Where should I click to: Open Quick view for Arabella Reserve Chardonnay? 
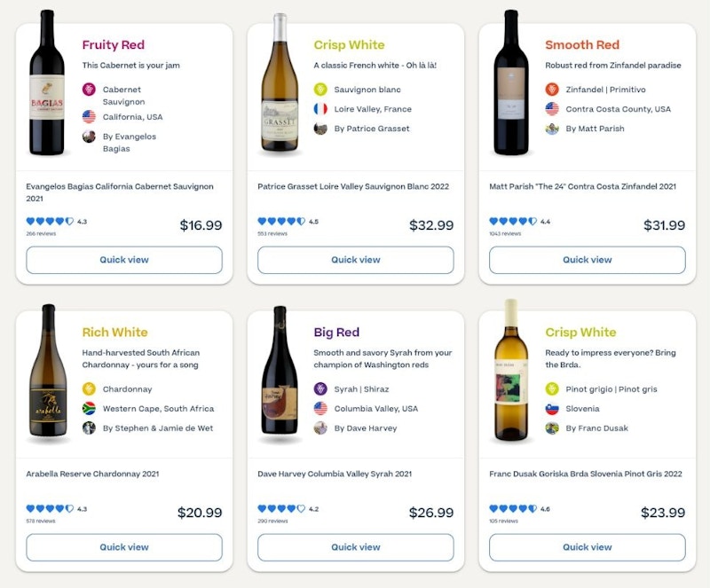[124, 547]
